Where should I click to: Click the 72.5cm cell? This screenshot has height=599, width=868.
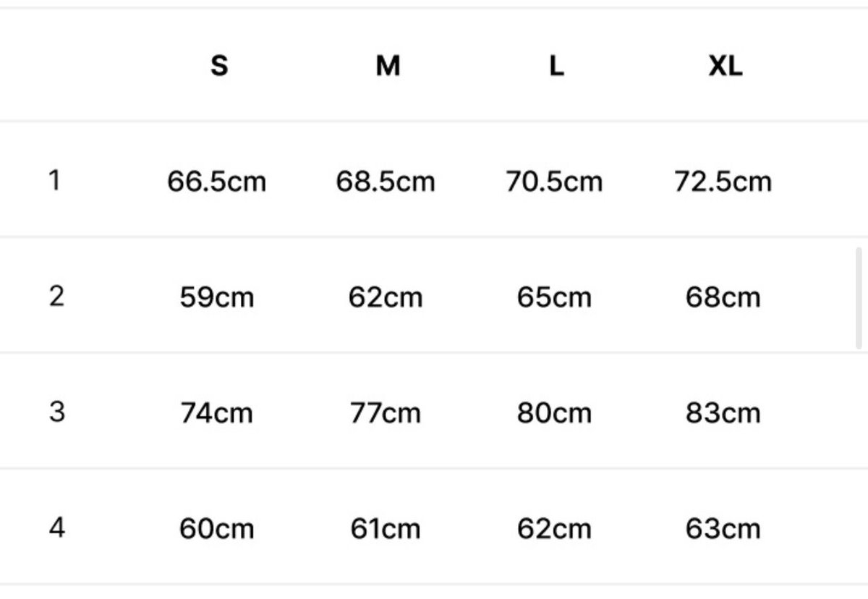click(x=723, y=181)
